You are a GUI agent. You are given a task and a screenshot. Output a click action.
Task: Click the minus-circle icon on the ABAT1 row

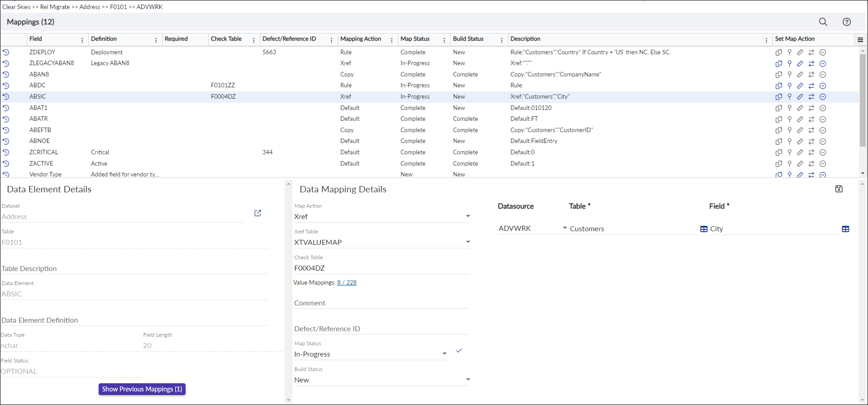(x=823, y=108)
